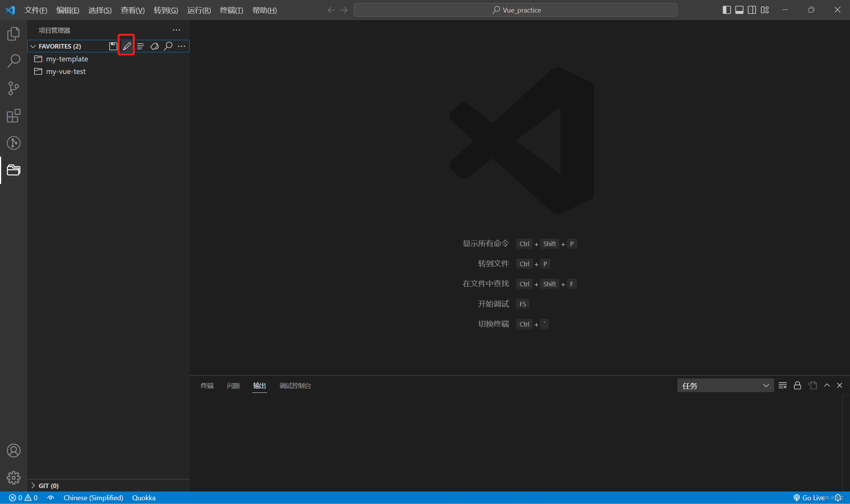Open the output channel dropdown
This screenshot has width=850, height=504.
[x=725, y=386]
